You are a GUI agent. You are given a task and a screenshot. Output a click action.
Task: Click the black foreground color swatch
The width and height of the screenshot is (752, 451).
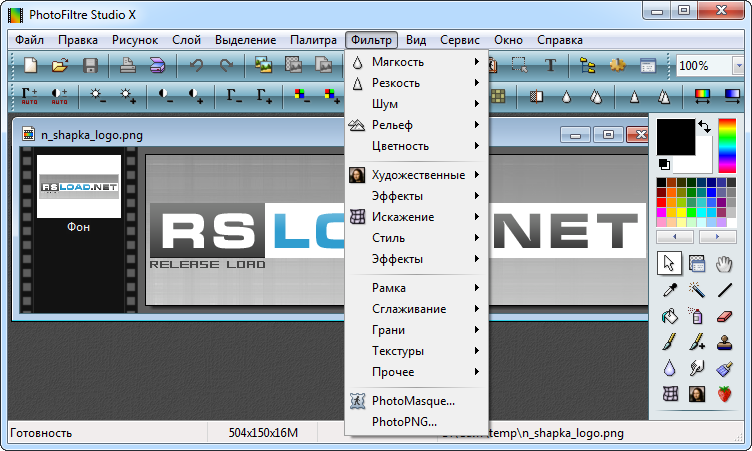pos(675,137)
